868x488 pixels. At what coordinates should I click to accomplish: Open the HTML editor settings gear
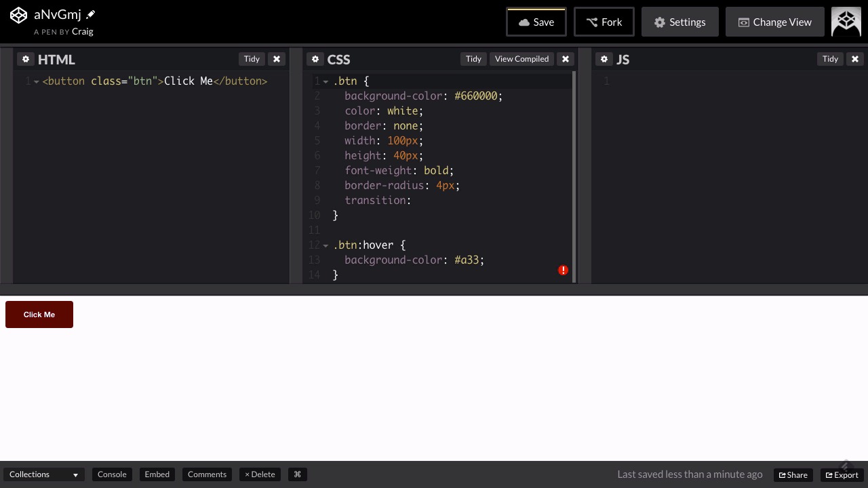click(26, 59)
